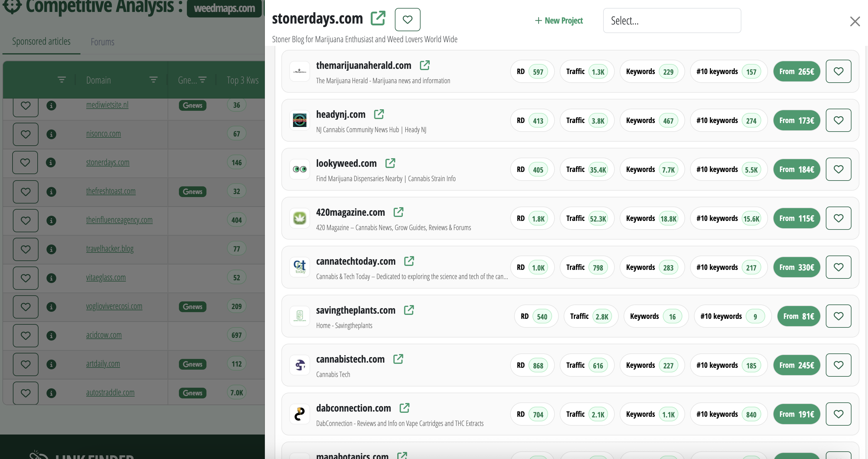Open the artdaily.com domain link
868x459 pixels.
(x=103, y=364)
